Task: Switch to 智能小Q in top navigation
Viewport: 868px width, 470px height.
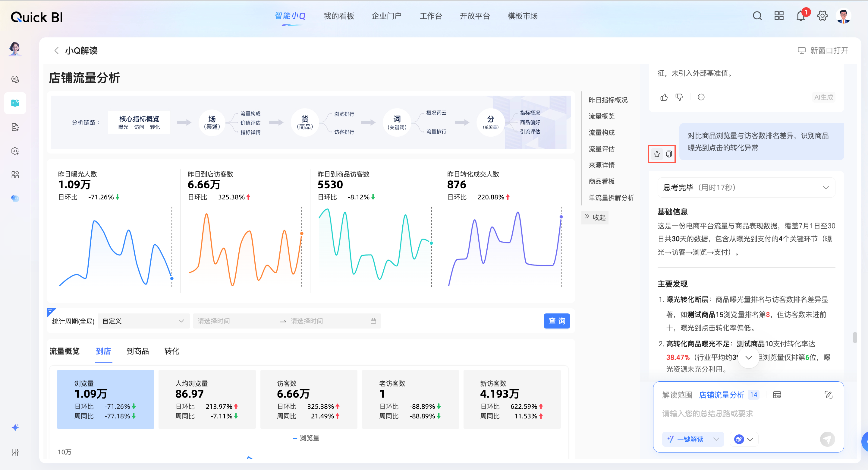Action: tap(290, 16)
